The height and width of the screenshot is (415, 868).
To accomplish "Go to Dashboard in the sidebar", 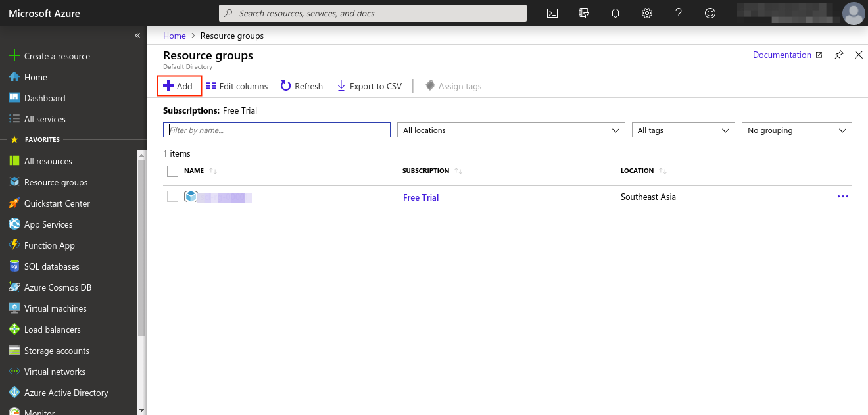I will pyautogui.click(x=45, y=98).
